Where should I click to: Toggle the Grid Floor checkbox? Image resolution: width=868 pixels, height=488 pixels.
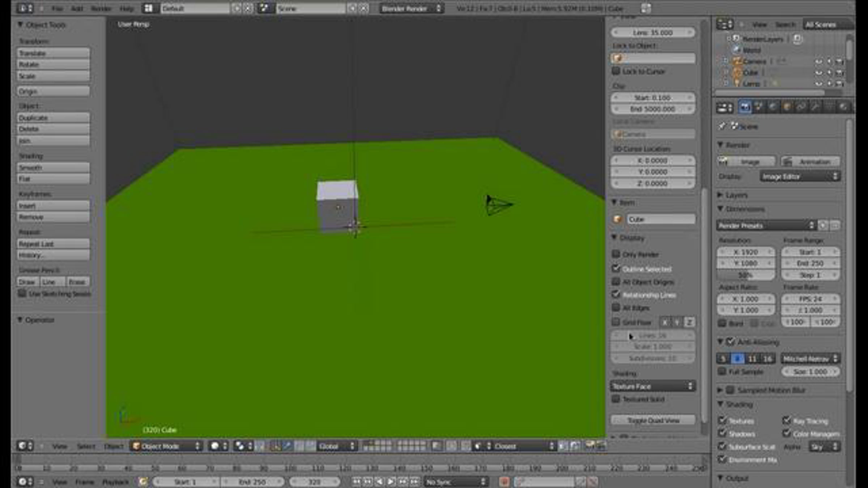tap(616, 322)
